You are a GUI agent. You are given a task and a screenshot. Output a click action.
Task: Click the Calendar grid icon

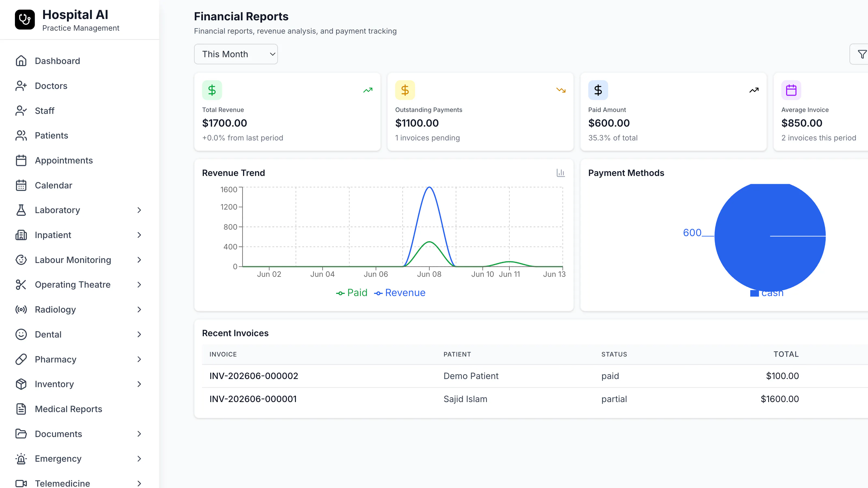[x=21, y=185]
